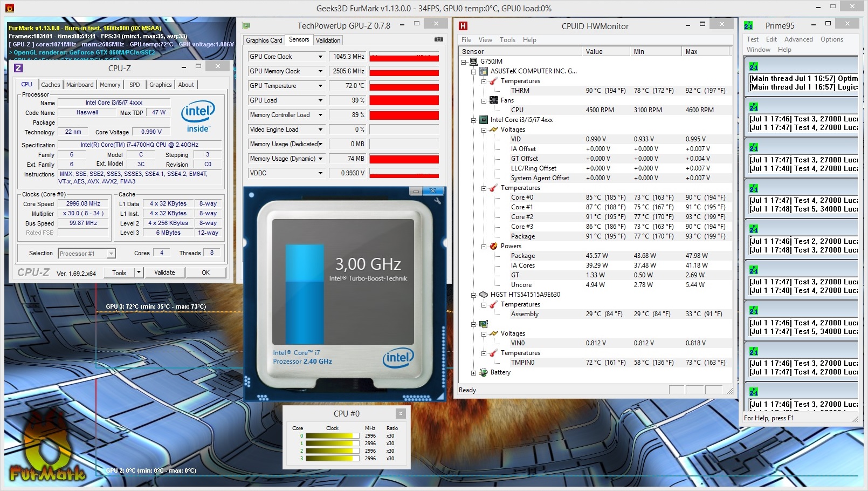This screenshot has height=491, width=868.
Task: Select the Assembly temperature row in HWMonitor
Action: click(595, 314)
